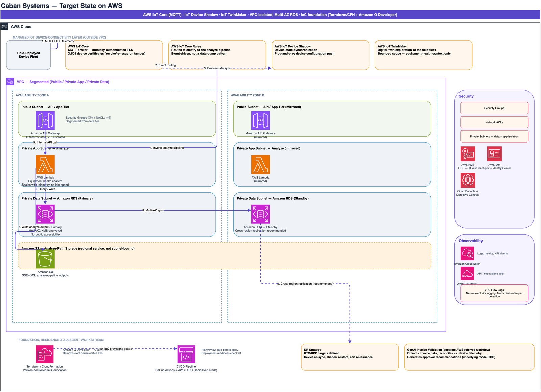
Task: Select the '5. Internal API call' label
Action: coord(45,142)
